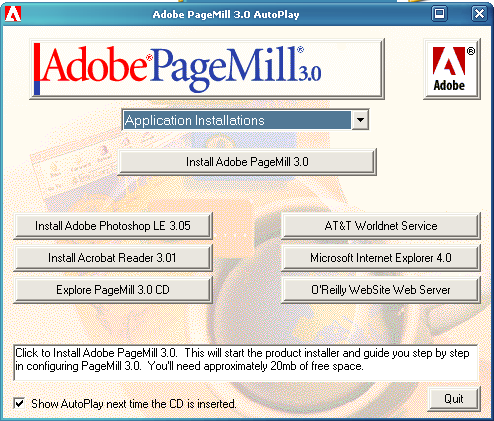Click Install Adobe PageMill 3.0 button
The width and height of the screenshot is (494, 421).
coord(247,162)
